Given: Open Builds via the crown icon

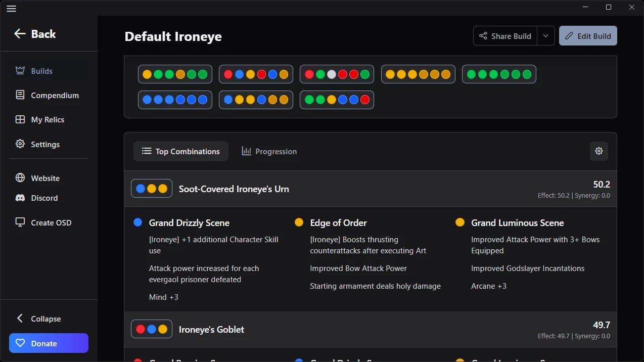Looking at the screenshot, I should (20, 71).
